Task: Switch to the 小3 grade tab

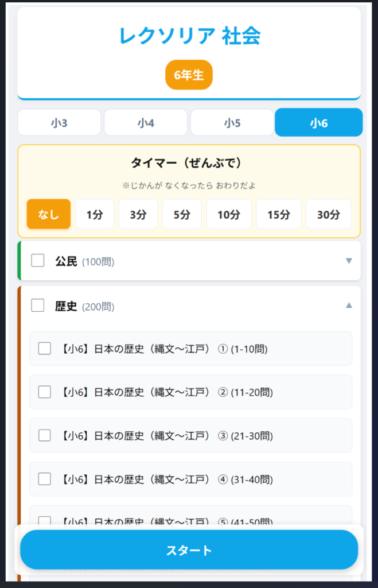Action: click(x=59, y=122)
